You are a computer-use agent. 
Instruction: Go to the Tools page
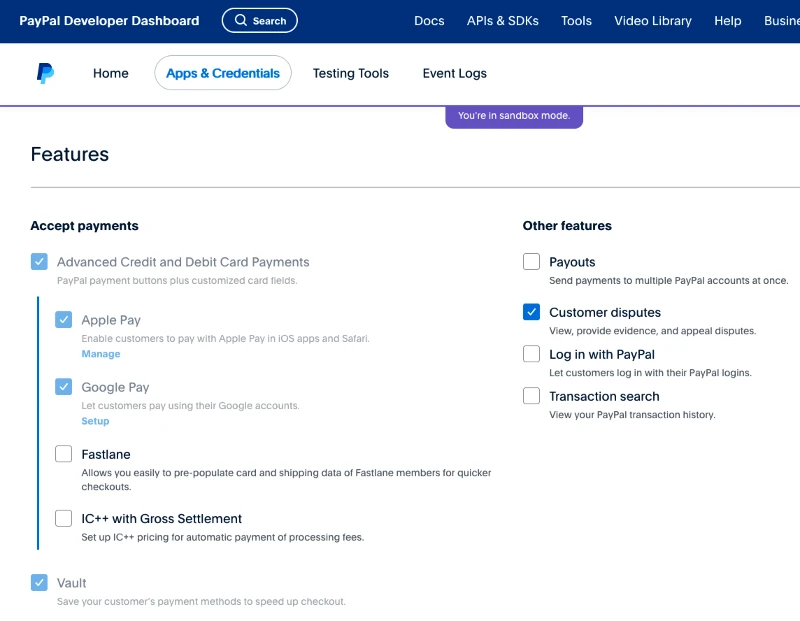(x=576, y=21)
